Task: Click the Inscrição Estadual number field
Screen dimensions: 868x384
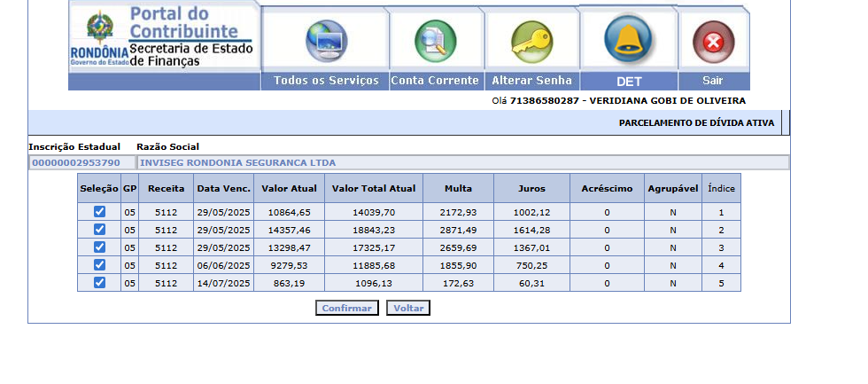Action: pos(81,163)
